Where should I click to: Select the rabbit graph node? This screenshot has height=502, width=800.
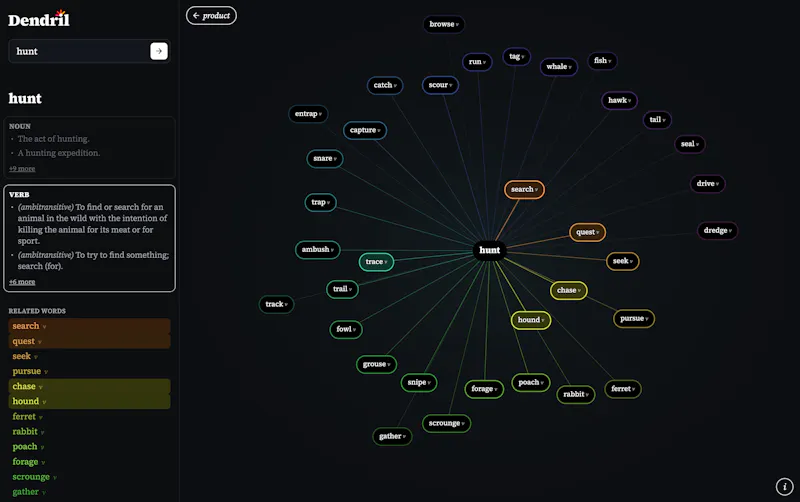[x=576, y=394]
